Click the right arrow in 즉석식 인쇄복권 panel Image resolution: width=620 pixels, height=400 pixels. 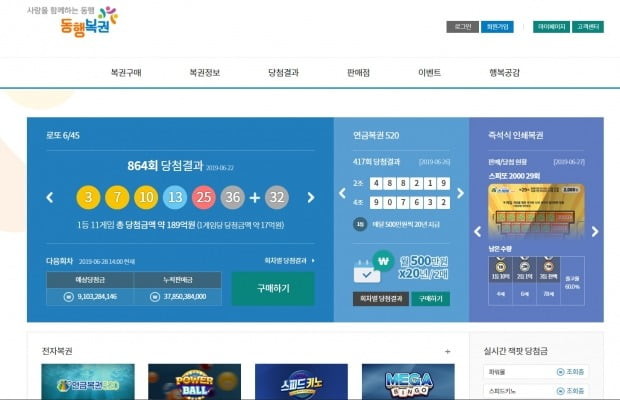point(595,231)
